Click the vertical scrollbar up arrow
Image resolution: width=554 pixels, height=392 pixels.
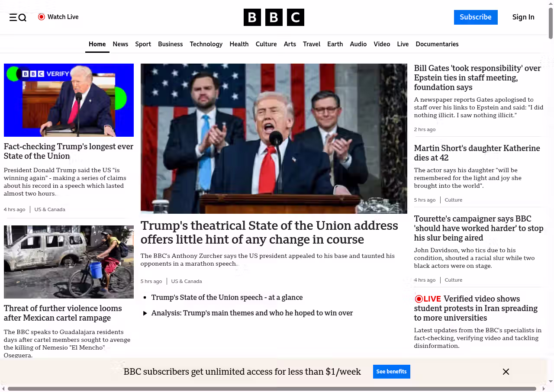coord(551,3)
